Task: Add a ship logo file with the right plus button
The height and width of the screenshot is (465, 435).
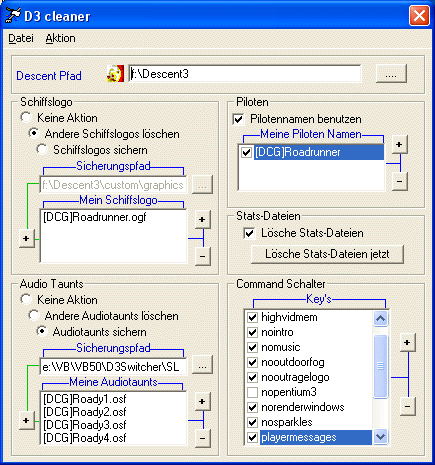Action: click(202, 219)
